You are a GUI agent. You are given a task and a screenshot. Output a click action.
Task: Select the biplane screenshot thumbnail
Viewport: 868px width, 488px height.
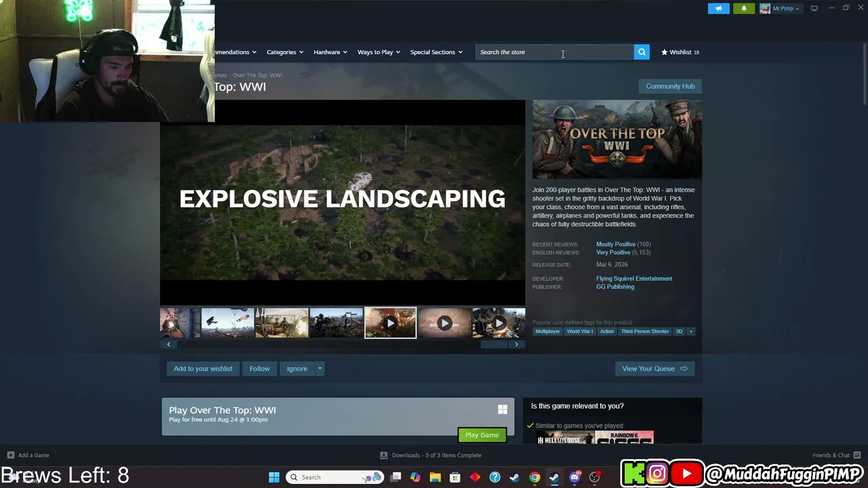[228, 323]
